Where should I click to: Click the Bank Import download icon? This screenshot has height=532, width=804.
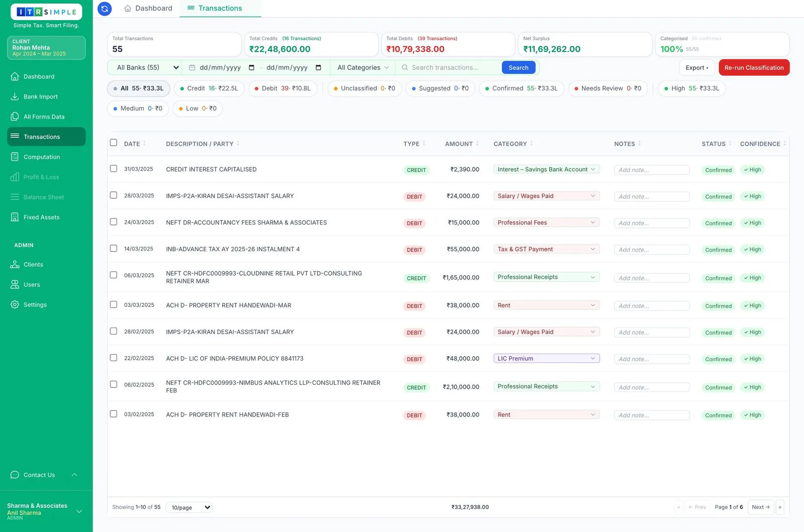tap(15, 96)
